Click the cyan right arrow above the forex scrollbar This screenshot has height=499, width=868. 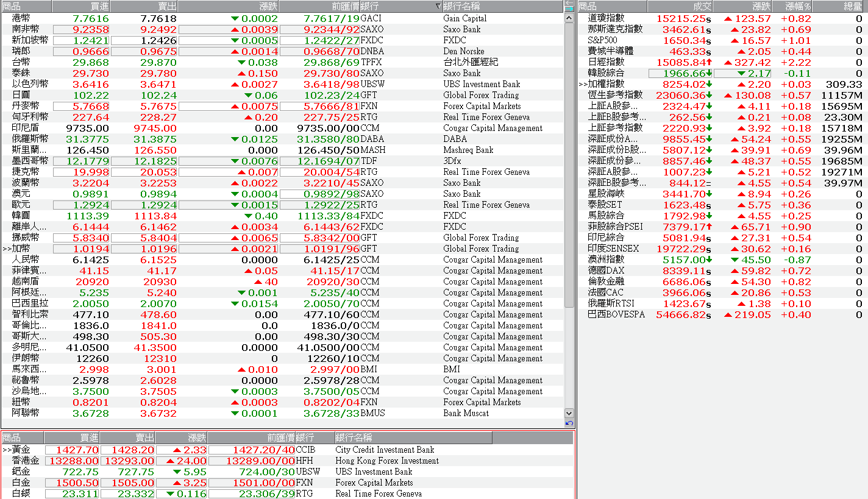pos(569,9)
